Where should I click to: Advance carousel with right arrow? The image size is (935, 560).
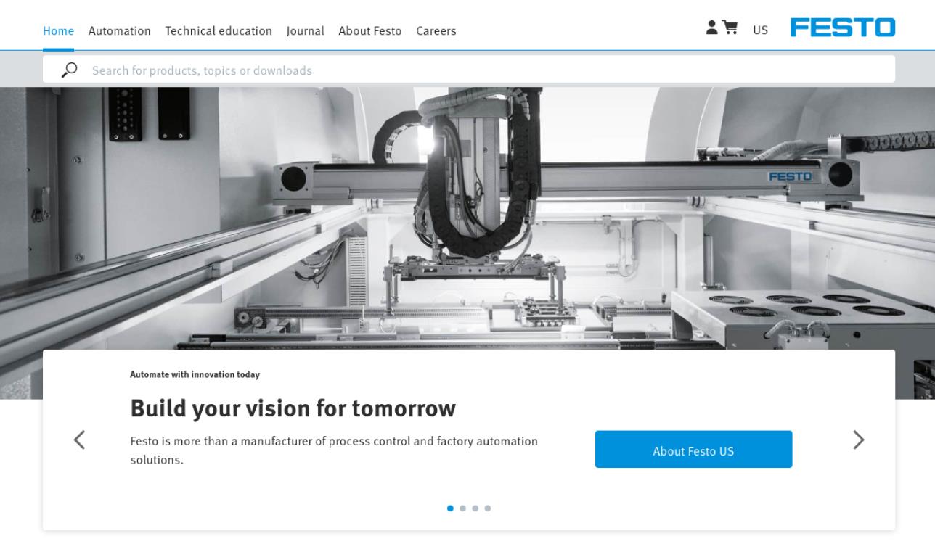858,440
